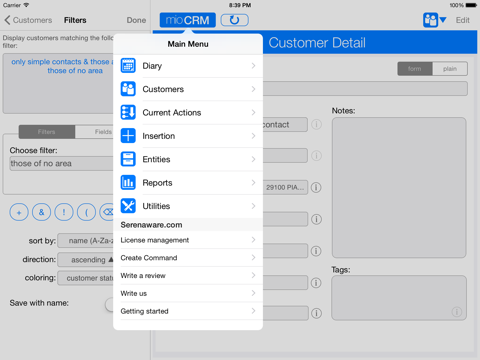Click the back chevron to Customers
This screenshot has width=480, height=360.
coord(7,20)
